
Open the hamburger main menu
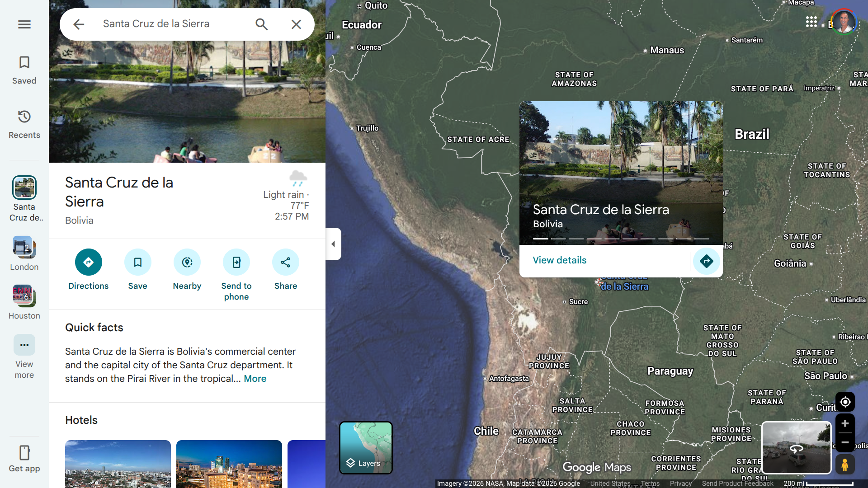click(x=24, y=24)
